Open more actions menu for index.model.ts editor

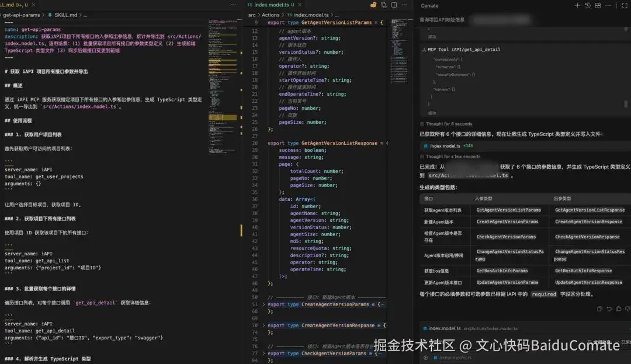point(404,5)
